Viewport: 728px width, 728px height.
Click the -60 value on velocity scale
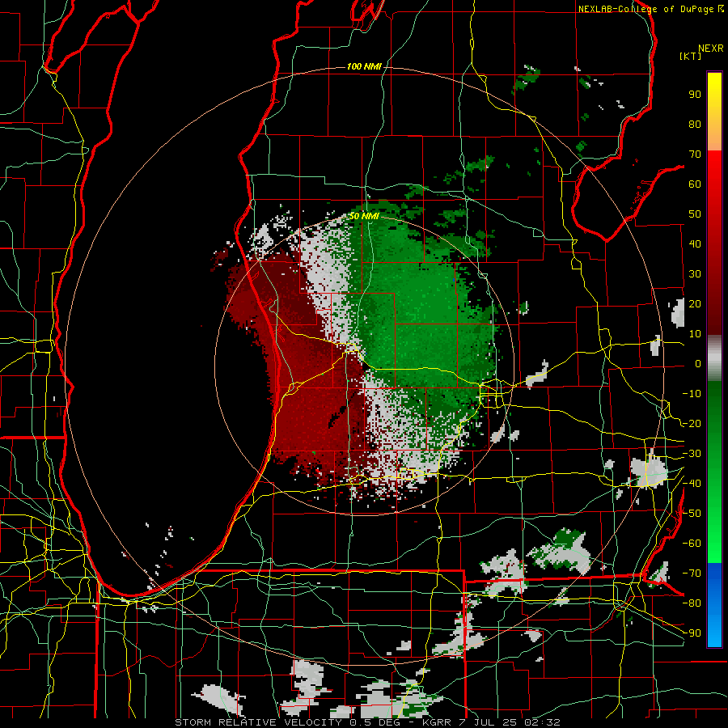point(692,544)
